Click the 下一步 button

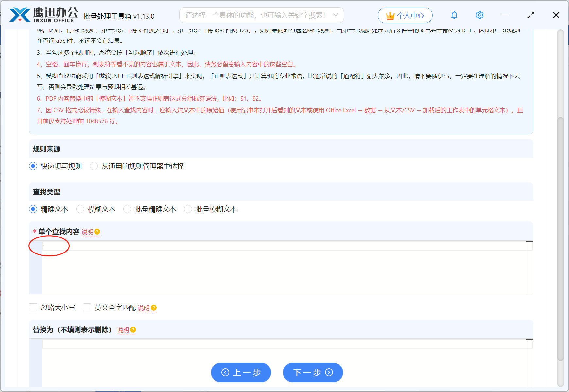point(313,372)
